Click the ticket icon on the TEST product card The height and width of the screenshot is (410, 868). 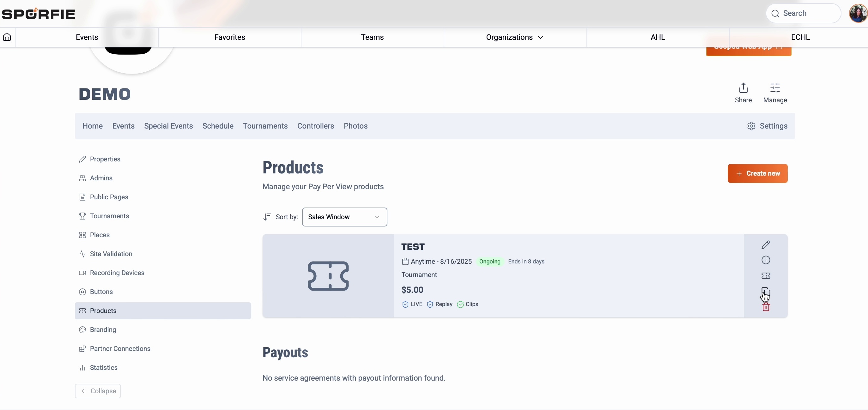766,276
